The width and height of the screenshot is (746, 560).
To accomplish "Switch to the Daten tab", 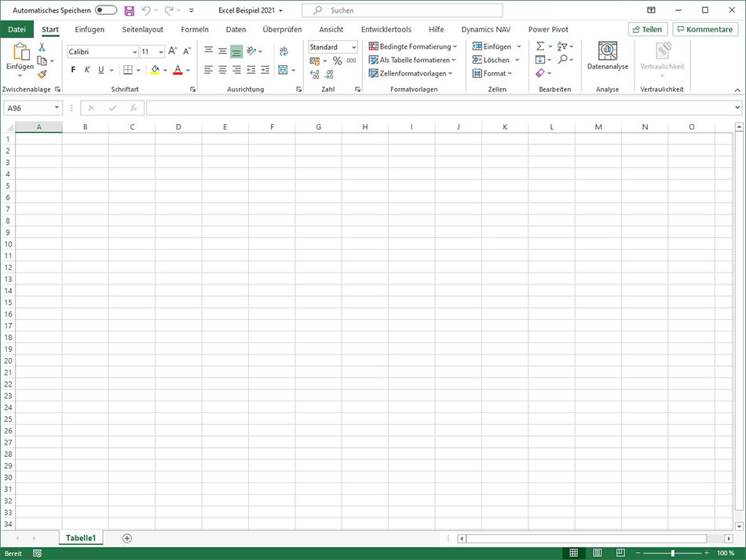I will pos(236,30).
